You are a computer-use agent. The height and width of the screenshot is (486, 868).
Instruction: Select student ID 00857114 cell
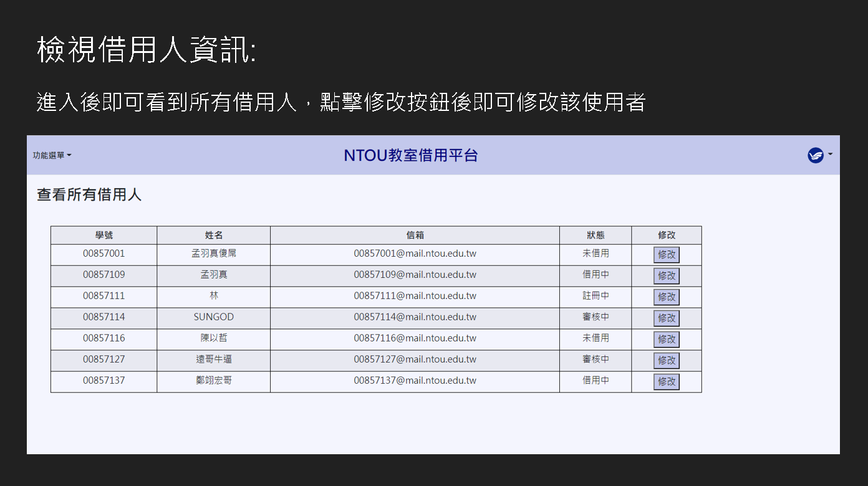pyautogui.click(x=104, y=317)
